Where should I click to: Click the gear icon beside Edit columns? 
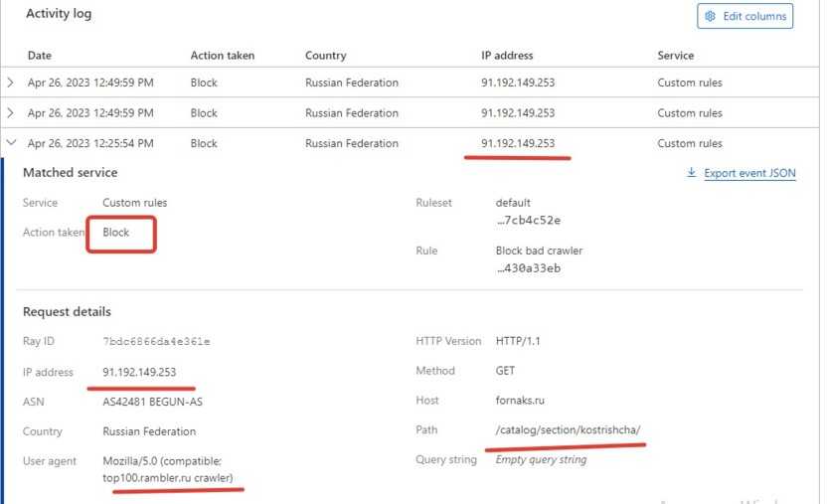(711, 17)
